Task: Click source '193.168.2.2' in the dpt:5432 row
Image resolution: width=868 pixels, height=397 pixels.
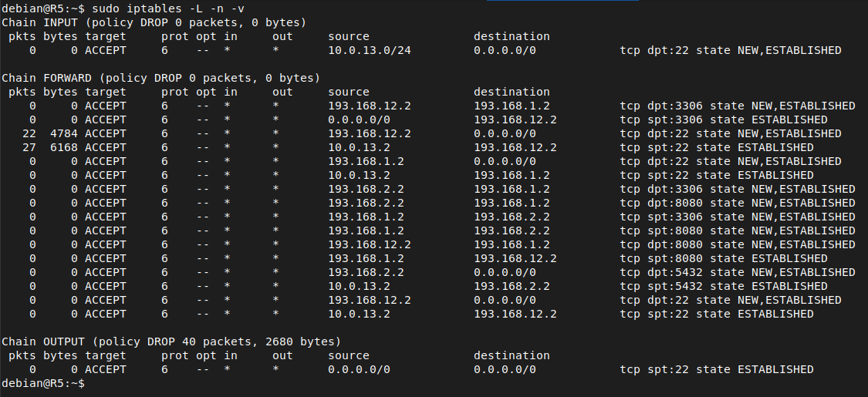Action: coord(366,272)
